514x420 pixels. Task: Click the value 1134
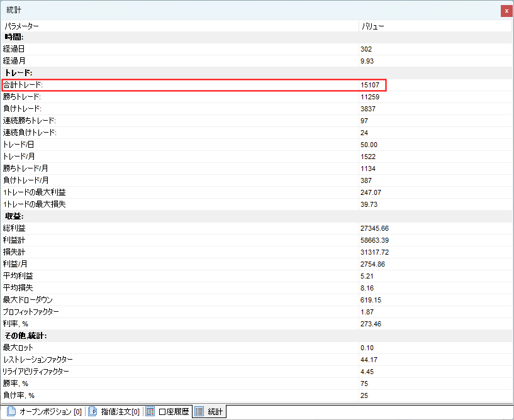368,169
